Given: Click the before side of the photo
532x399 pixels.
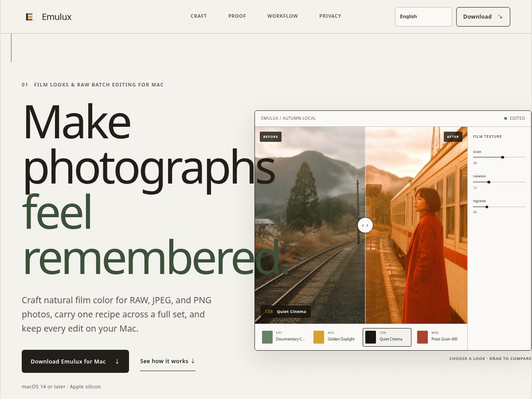Looking at the screenshot, I should pyautogui.click(x=310, y=225).
